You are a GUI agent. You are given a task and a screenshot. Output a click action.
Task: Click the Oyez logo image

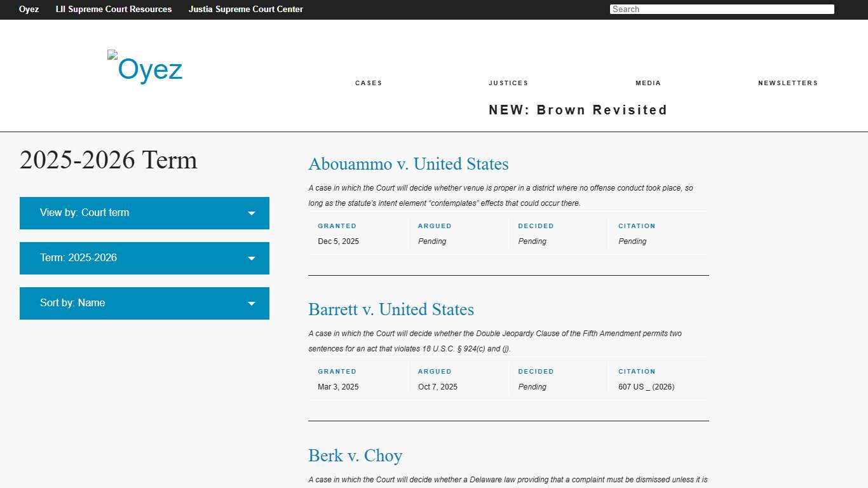pyautogui.click(x=146, y=68)
